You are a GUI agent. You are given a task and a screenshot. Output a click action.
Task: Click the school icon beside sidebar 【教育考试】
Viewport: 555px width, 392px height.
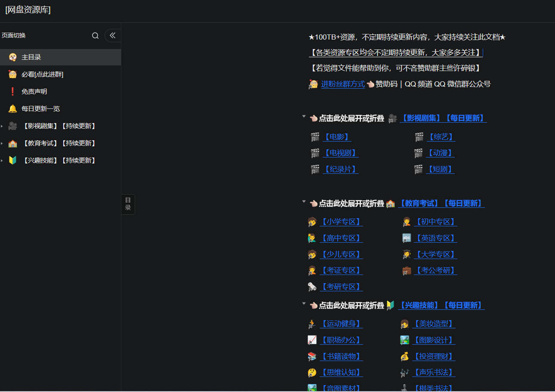[x=12, y=143]
